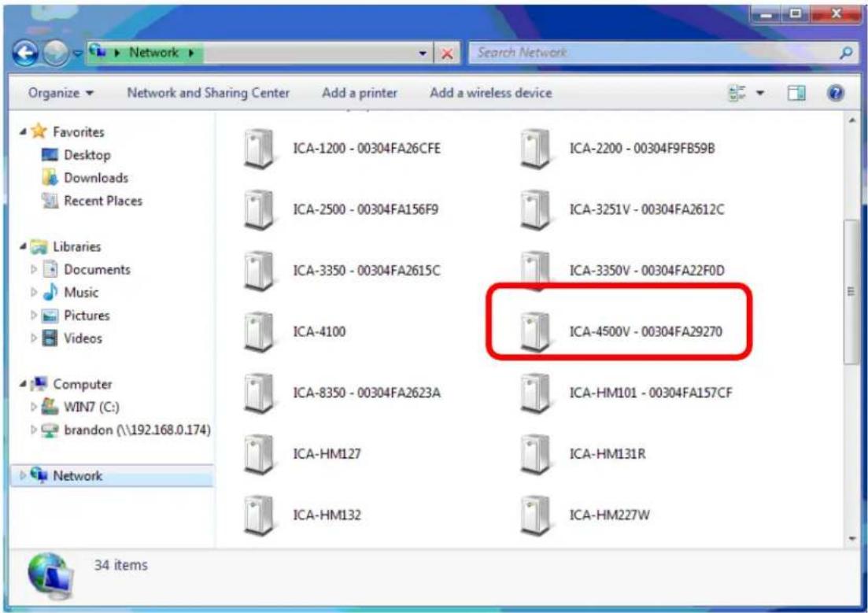
Task: Select the ICA-HM227W device icon
Action: click(535, 515)
